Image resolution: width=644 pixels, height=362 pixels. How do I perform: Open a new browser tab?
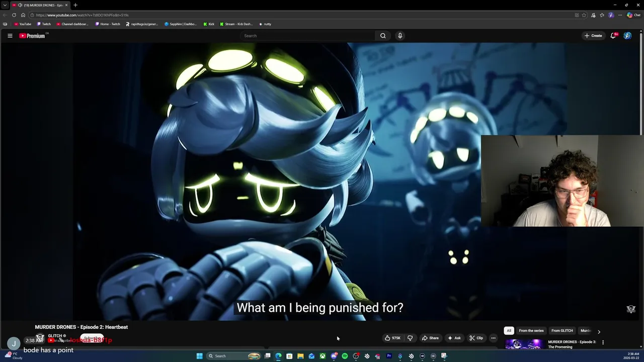tap(75, 5)
